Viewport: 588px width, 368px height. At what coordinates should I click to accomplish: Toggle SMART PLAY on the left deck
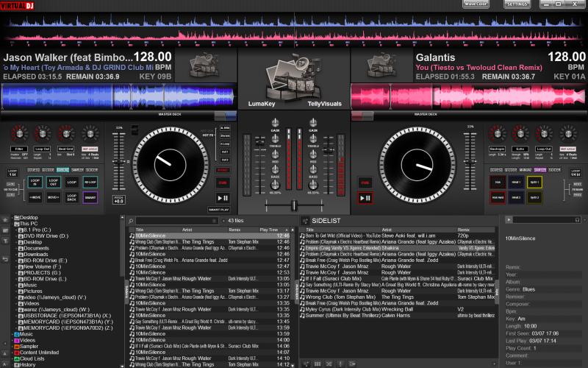220,210
